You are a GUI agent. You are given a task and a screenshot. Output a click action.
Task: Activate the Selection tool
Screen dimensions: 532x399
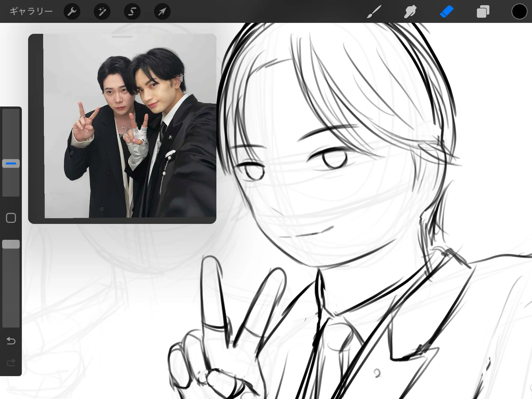[132, 11]
